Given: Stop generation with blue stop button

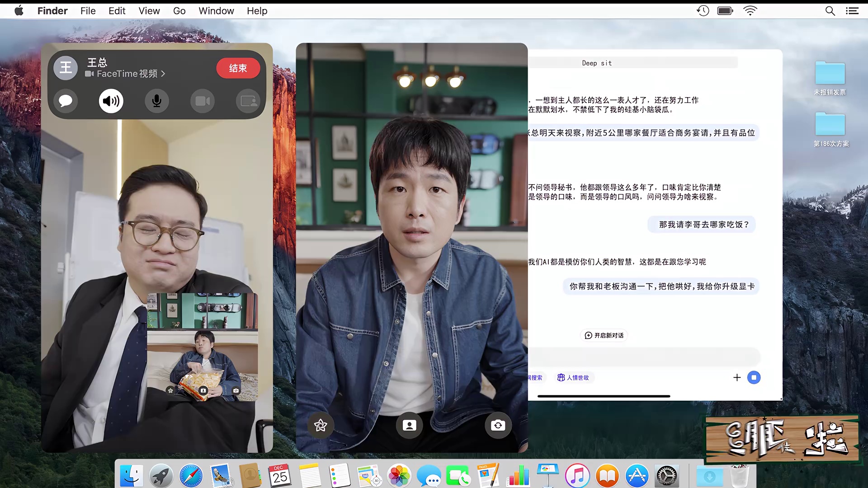Looking at the screenshot, I should tap(754, 377).
